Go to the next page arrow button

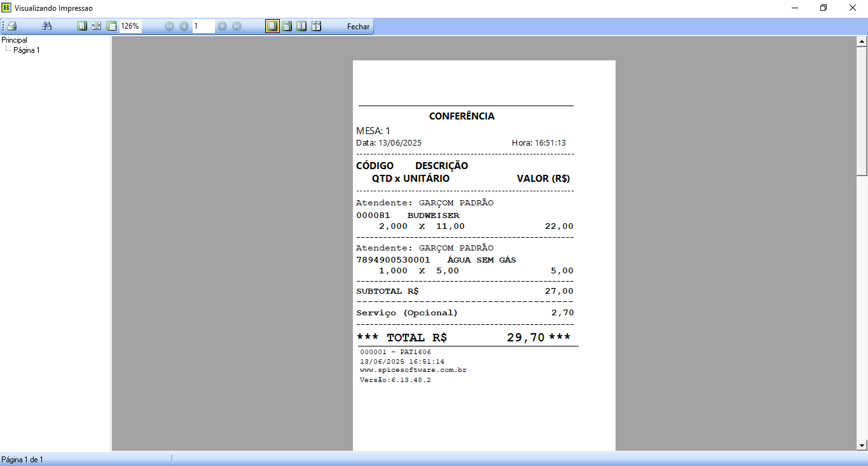(x=222, y=26)
